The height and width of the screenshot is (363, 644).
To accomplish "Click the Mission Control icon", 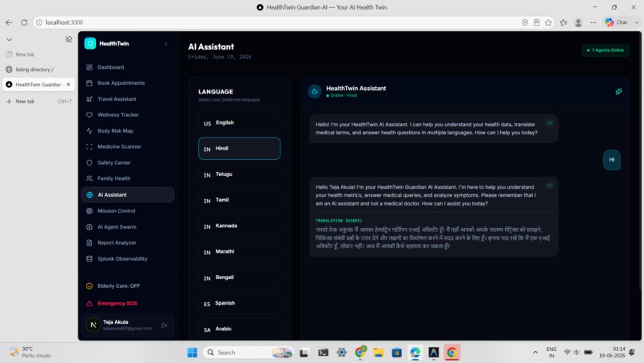I will pos(89,211).
